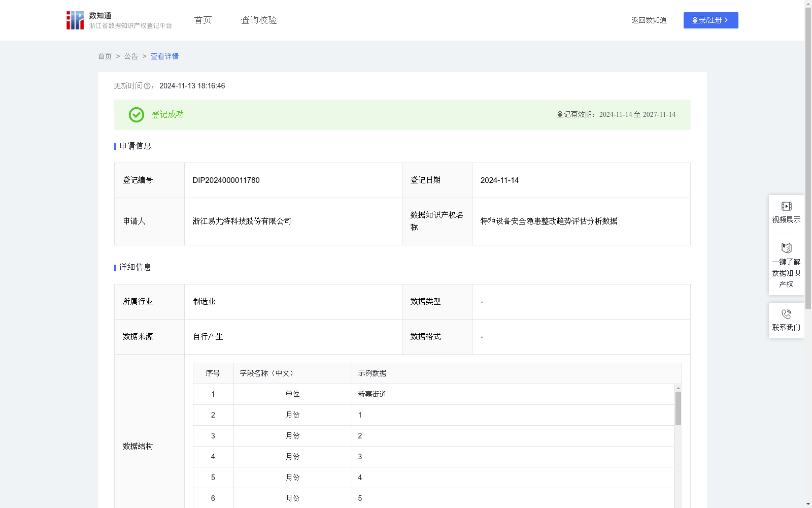The image size is (812, 508).
Task: Click the table scrollbar up arrow
Action: [678, 388]
